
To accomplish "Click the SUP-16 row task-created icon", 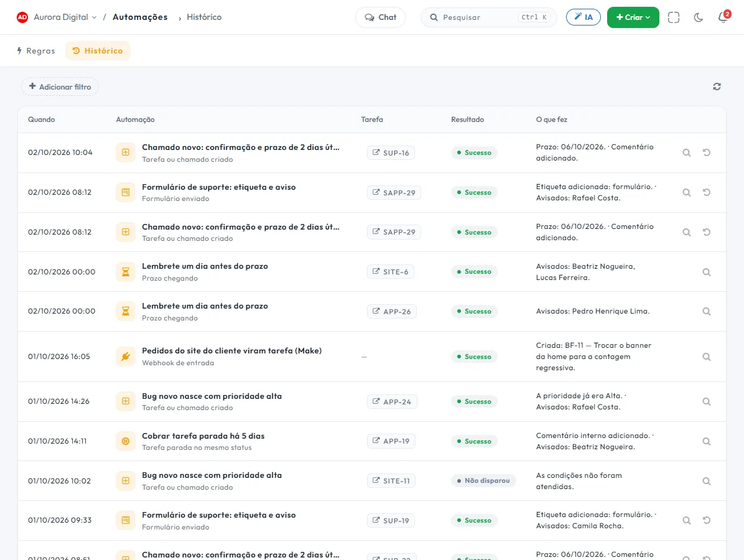I will point(126,153).
